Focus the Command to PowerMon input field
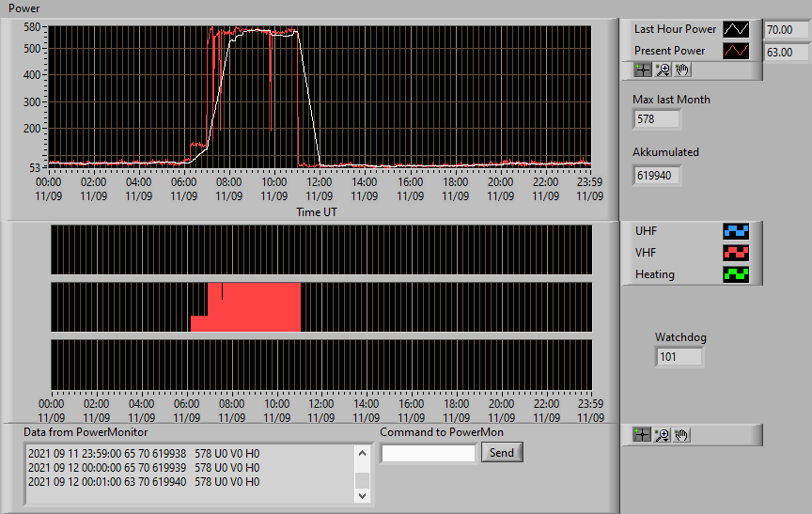The height and width of the screenshot is (514, 812). (429, 454)
